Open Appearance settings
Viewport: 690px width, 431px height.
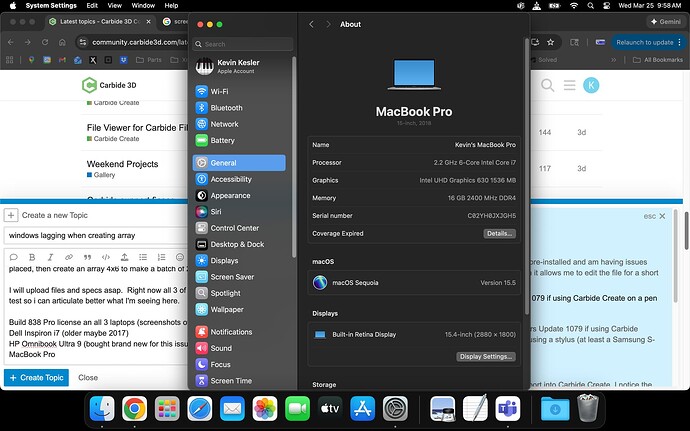click(x=240, y=195)
